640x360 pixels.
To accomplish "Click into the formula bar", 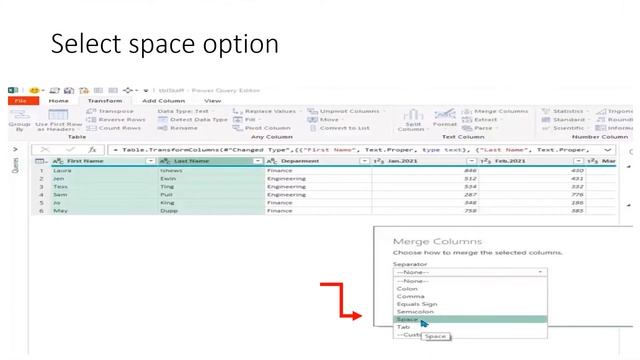I will point(355,150).
